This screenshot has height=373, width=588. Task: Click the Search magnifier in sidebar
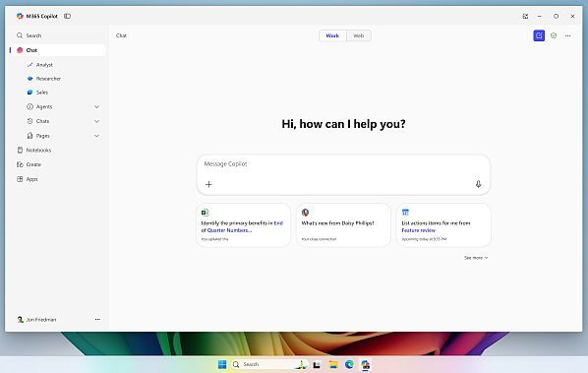click(x=20, y=35)
